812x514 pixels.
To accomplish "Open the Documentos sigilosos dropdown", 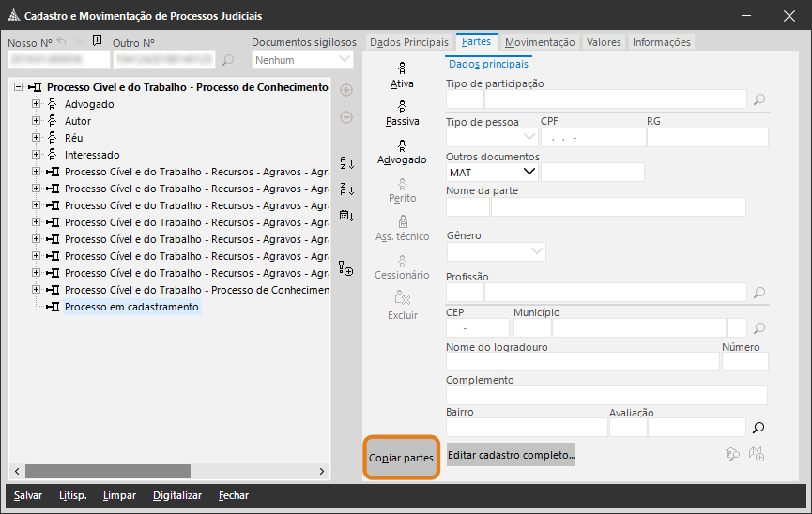I will click(345, 60).
